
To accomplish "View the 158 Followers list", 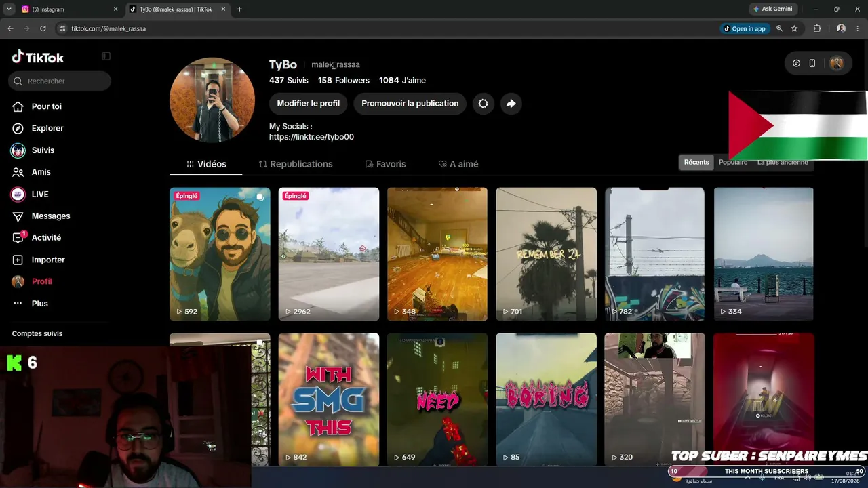I will coord(344,81).
